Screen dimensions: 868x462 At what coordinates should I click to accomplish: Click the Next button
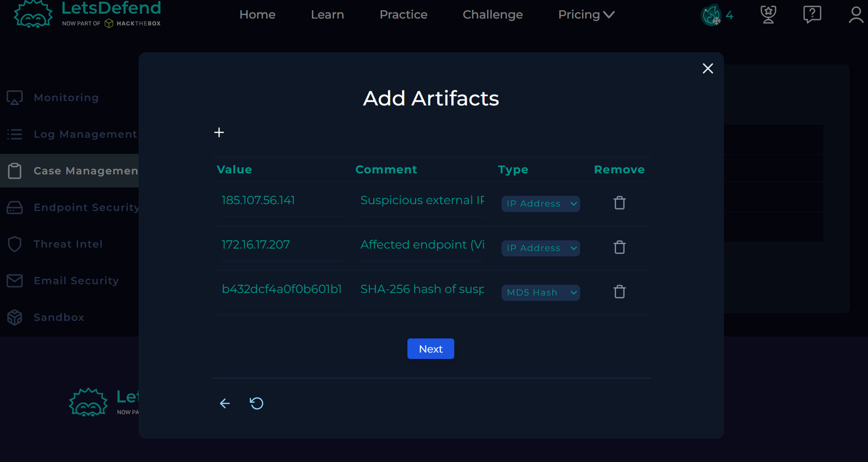coord(431,349)
